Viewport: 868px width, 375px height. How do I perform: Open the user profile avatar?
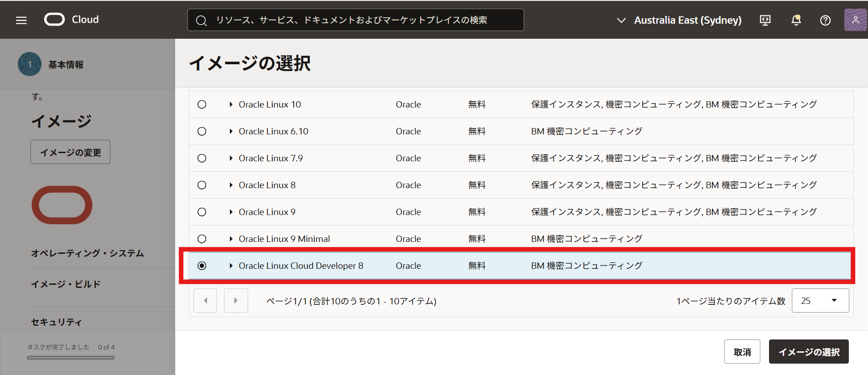click(x=855, y=20)
